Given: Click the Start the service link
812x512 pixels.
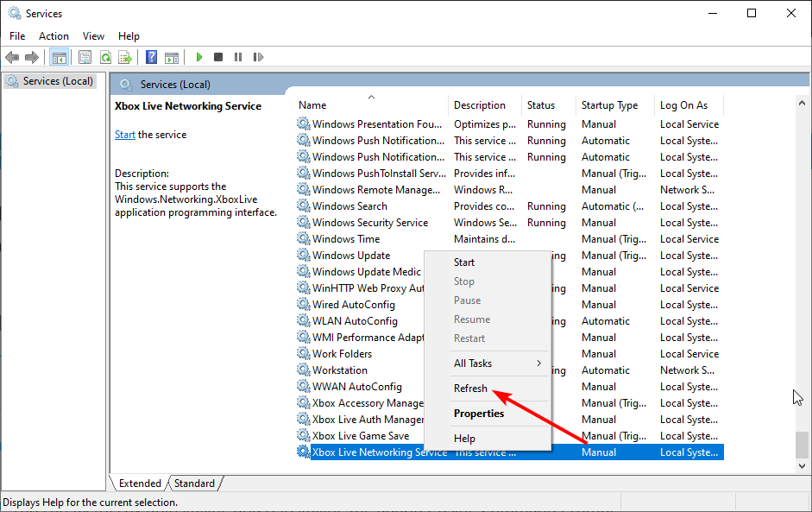Looking at the screenshot, I should coord(125,135).
